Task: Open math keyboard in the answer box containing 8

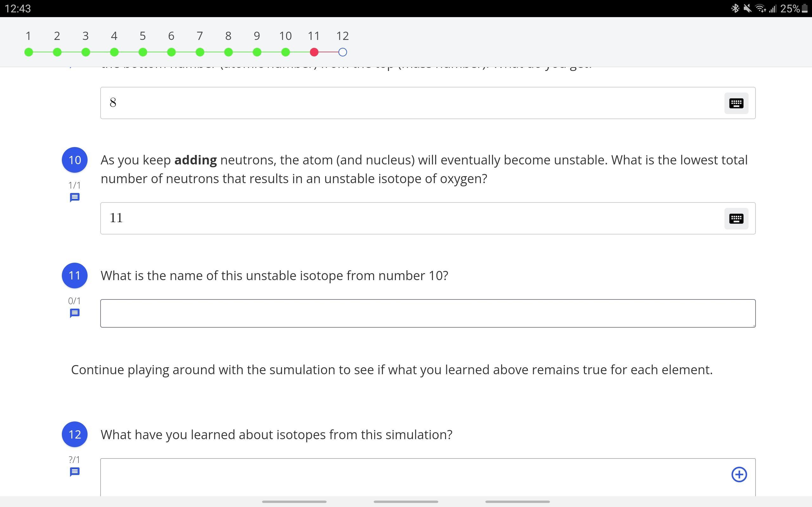Action: [x=736, y=103]
